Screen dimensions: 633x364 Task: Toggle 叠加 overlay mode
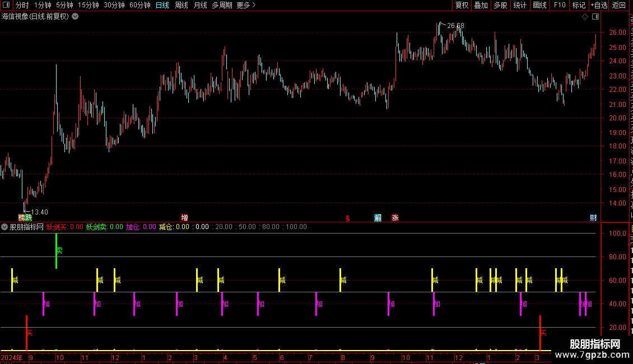[481, 5]
